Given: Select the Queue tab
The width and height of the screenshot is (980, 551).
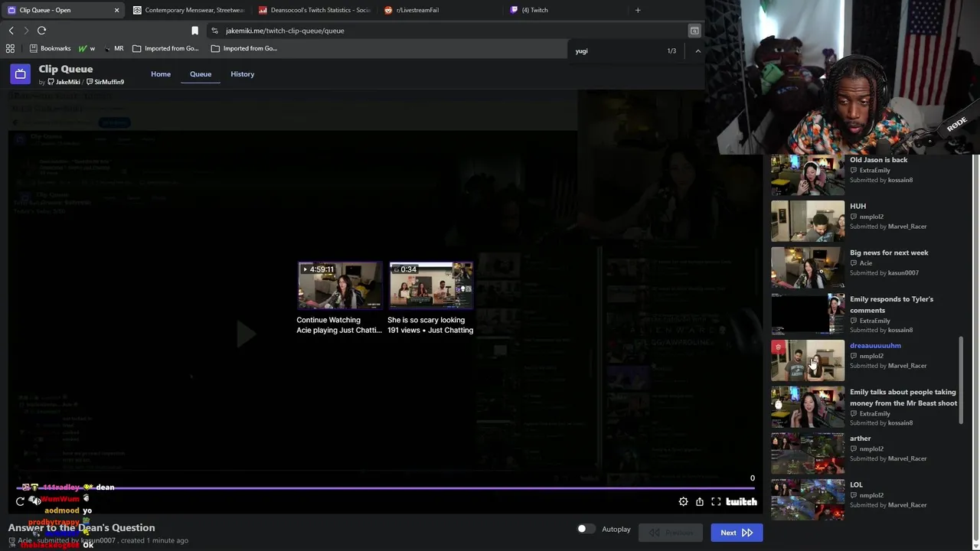Looking at the screenshot, I should pos(201,74).
